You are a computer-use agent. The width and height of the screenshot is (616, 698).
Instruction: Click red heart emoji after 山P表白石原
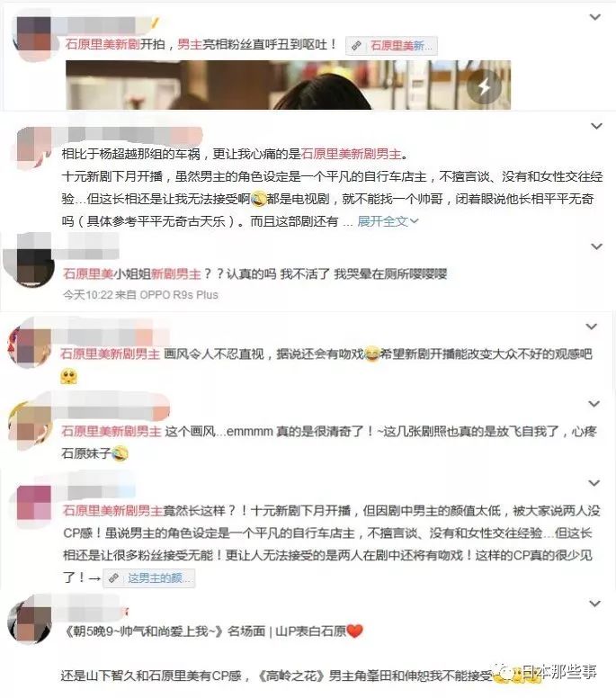355,631
